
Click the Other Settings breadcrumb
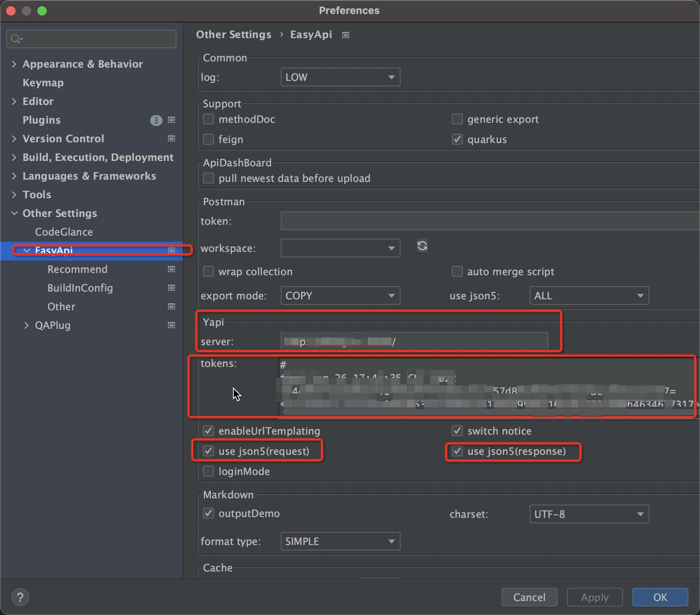coord(233,35)
